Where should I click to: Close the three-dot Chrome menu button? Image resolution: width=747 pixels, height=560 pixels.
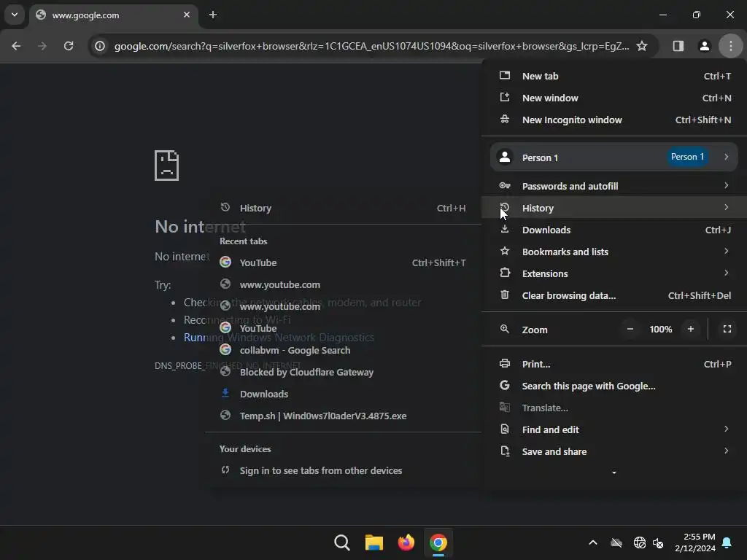click(731, 46)
